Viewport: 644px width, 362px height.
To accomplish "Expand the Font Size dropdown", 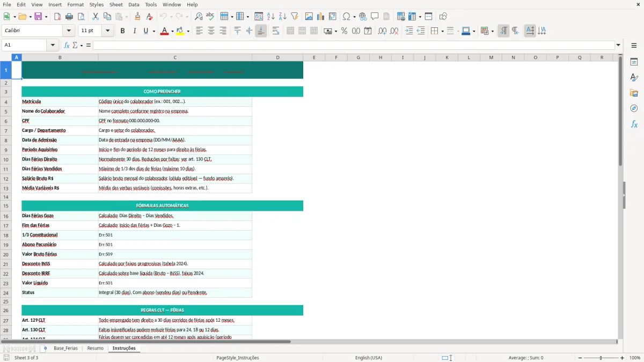I will (108, 31).
